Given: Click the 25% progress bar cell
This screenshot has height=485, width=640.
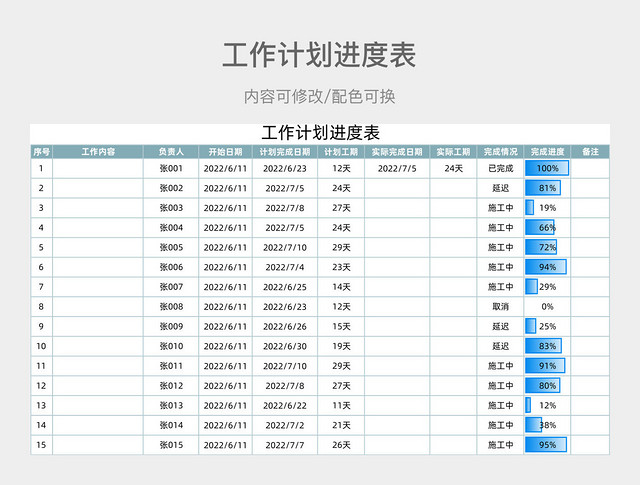Looking at the screenshot, I should 547,326.
